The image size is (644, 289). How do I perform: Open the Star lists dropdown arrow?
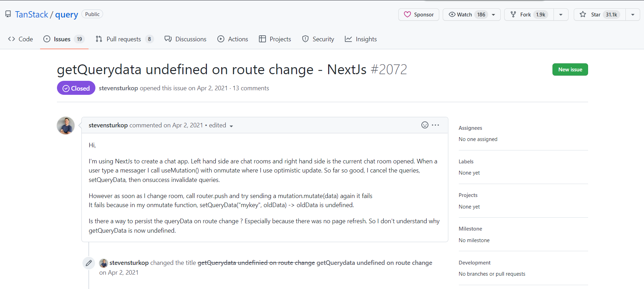pos(633,14)
